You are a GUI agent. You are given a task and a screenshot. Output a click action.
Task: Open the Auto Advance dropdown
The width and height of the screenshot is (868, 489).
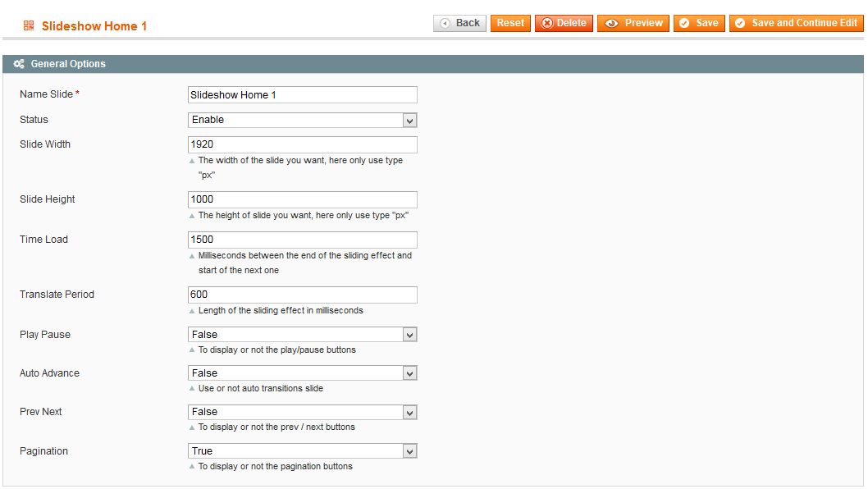point(302,373)
